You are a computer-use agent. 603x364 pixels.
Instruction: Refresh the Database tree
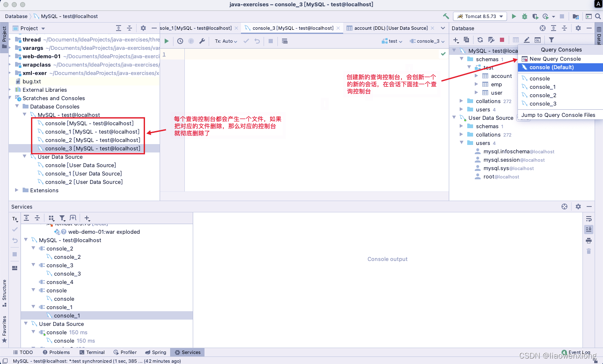point(480,40)
